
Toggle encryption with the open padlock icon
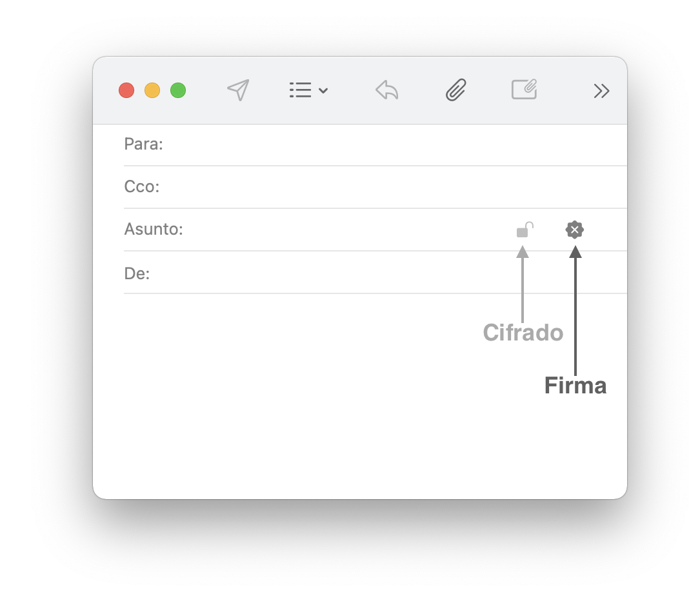pos(524,230)
